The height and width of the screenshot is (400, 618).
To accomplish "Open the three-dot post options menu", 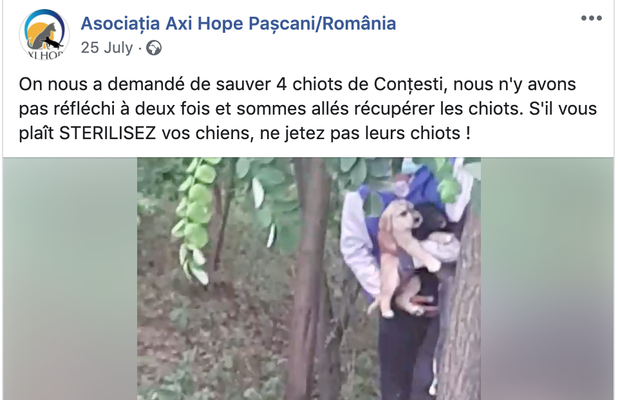I will [x=591, y=18].
